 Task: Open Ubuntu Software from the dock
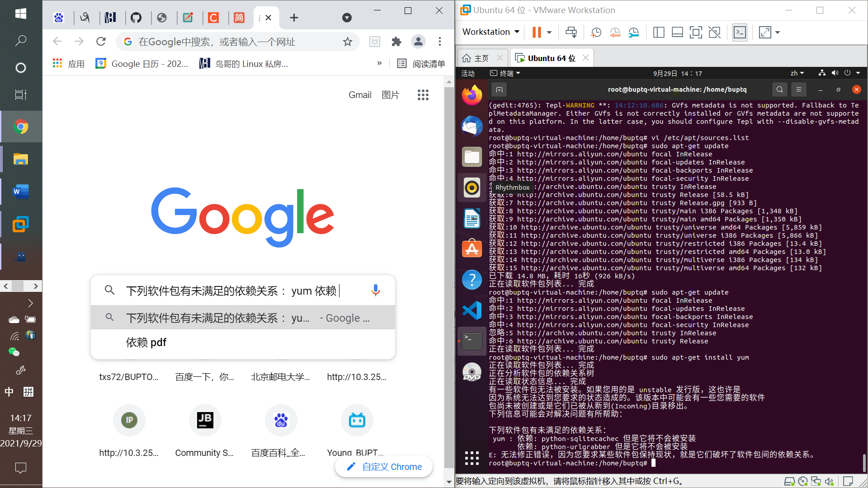(x=472, y=249)
